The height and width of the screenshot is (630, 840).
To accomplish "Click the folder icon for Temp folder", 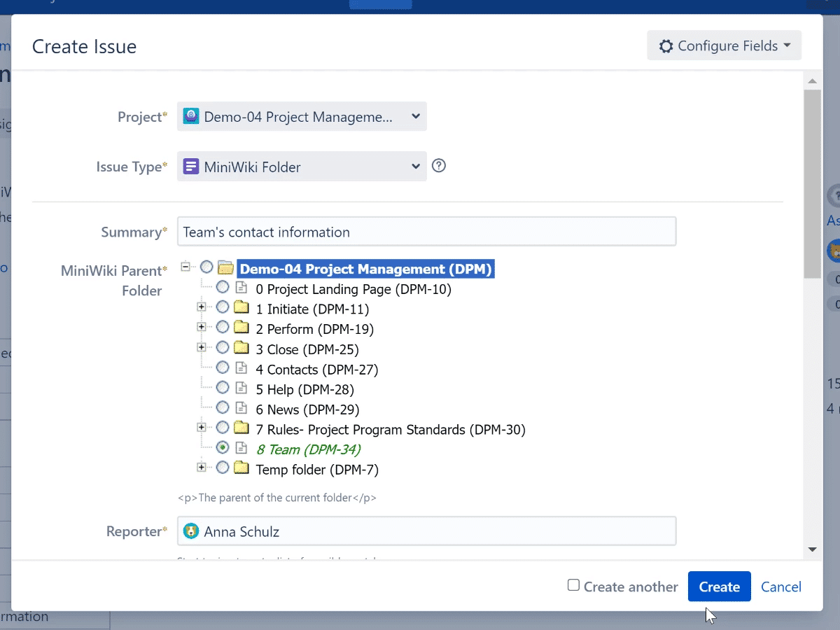I will point(241,468).
